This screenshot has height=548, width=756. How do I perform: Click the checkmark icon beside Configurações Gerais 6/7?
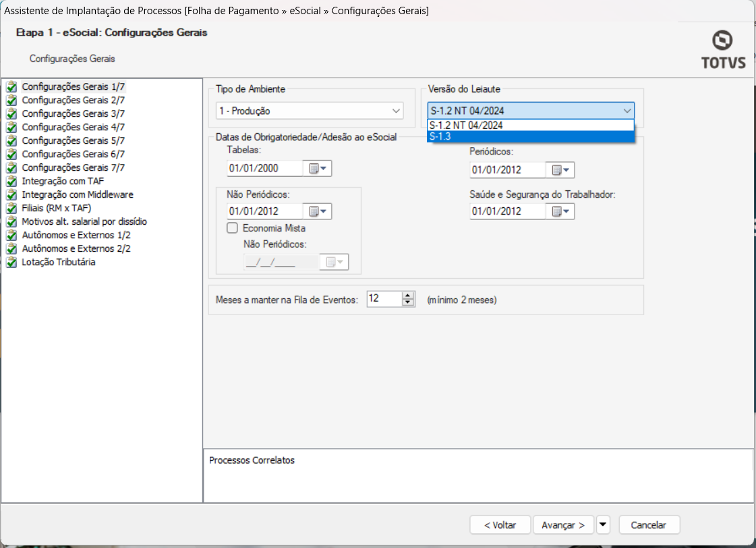pyautogui.click(x=11, y=155)
